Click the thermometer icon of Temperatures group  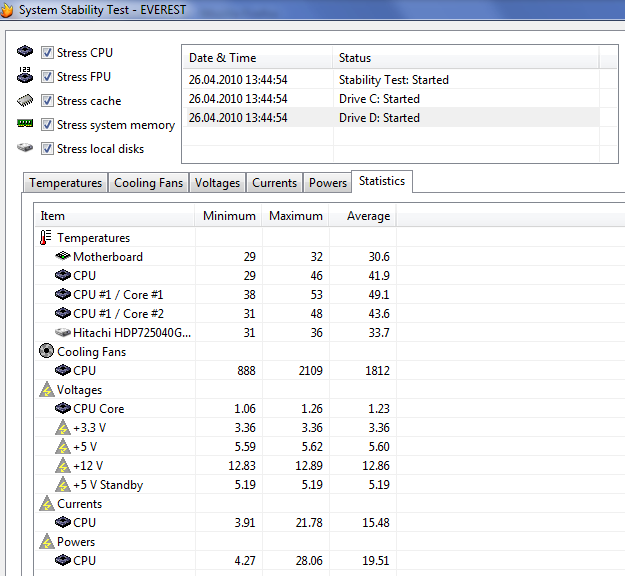point(45,238)
